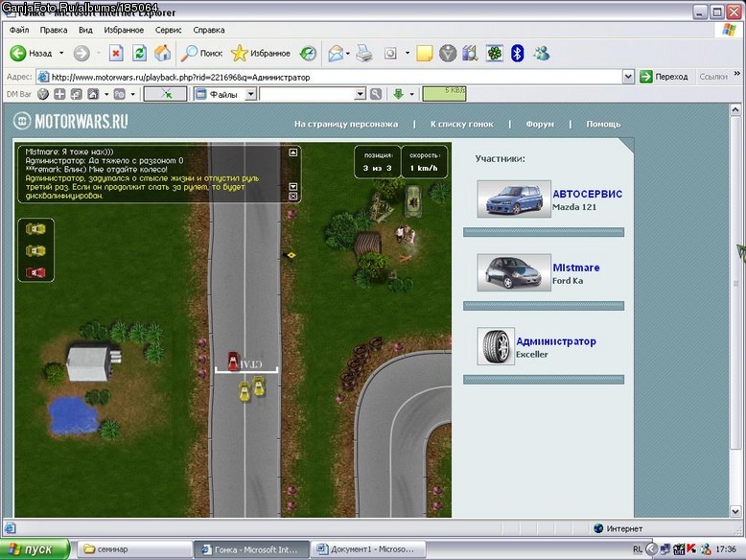Viewport: 746px width, 560px height.
Task: Open На страницу персонажа link
Action: pos(346,125)
